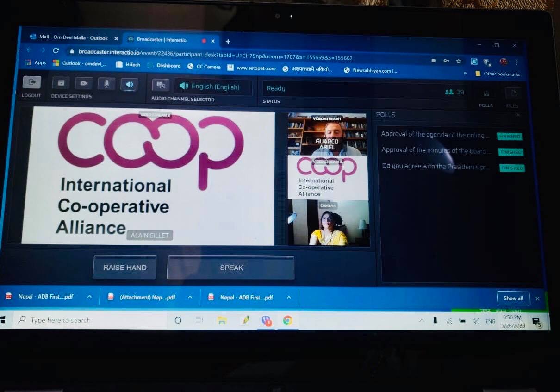Click the Logout icon button
Screen dimensions: 560x392
(x=31, y=83)
